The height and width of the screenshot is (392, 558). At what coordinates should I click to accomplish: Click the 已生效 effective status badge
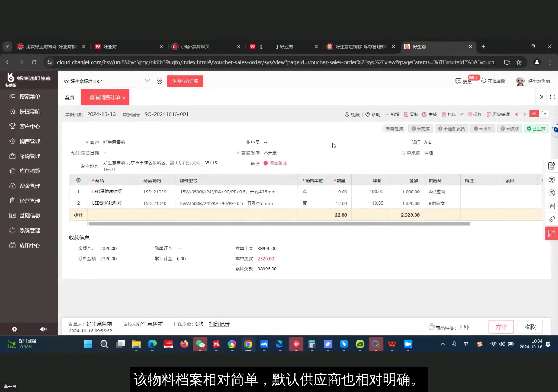coord(536,128)
